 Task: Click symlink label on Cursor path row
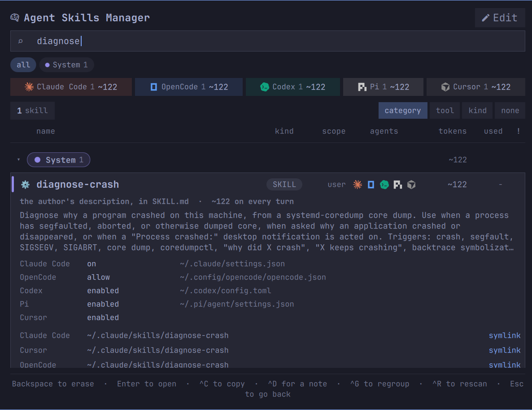pyautogui.click(x=505, y=350)
